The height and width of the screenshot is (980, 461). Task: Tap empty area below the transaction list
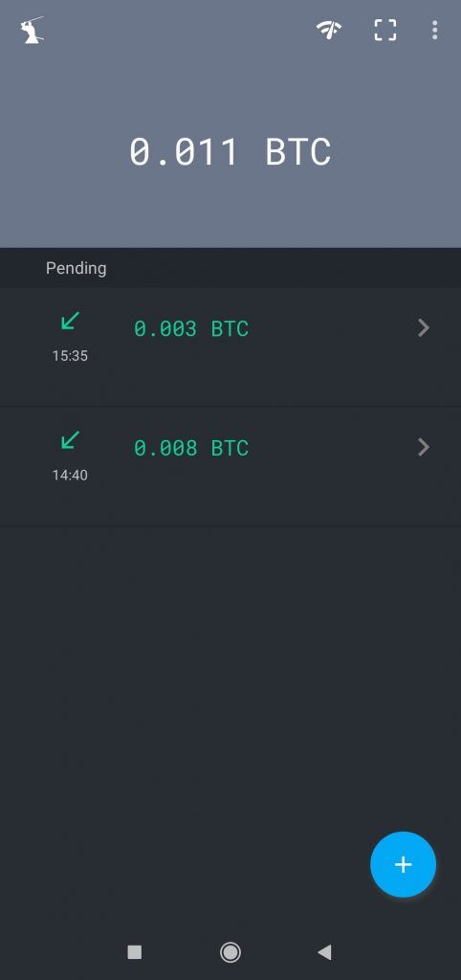[230, 675]
